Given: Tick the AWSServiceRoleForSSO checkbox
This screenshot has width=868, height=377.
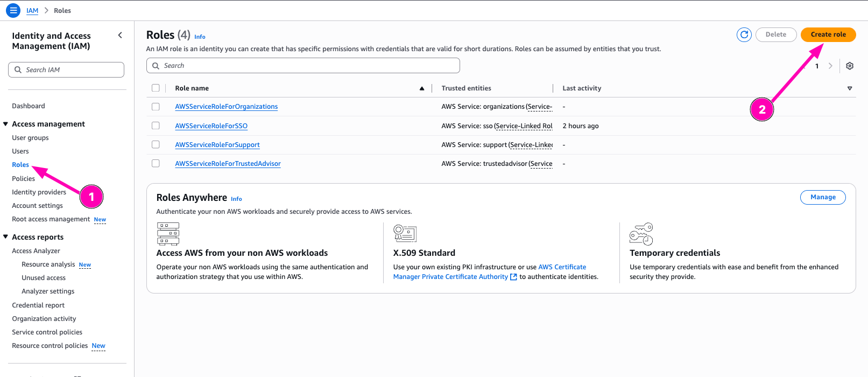Looking at the screenshot, I should (156, 125).
